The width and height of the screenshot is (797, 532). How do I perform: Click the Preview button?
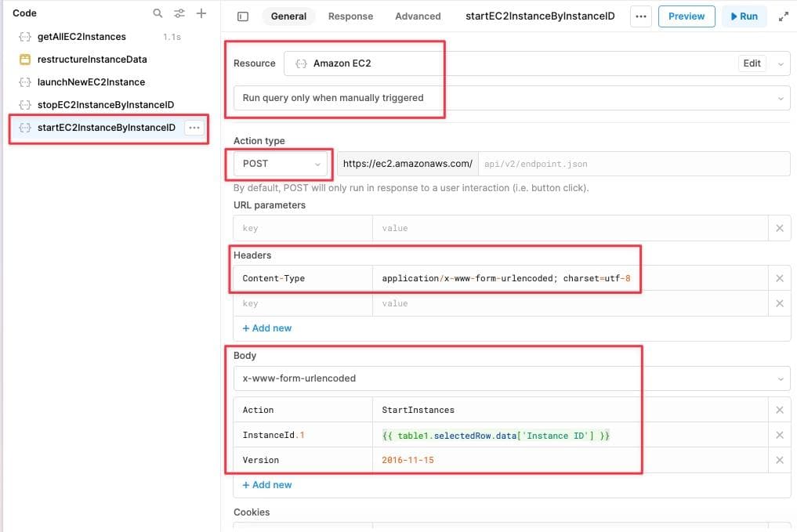[x=687, y=16]
